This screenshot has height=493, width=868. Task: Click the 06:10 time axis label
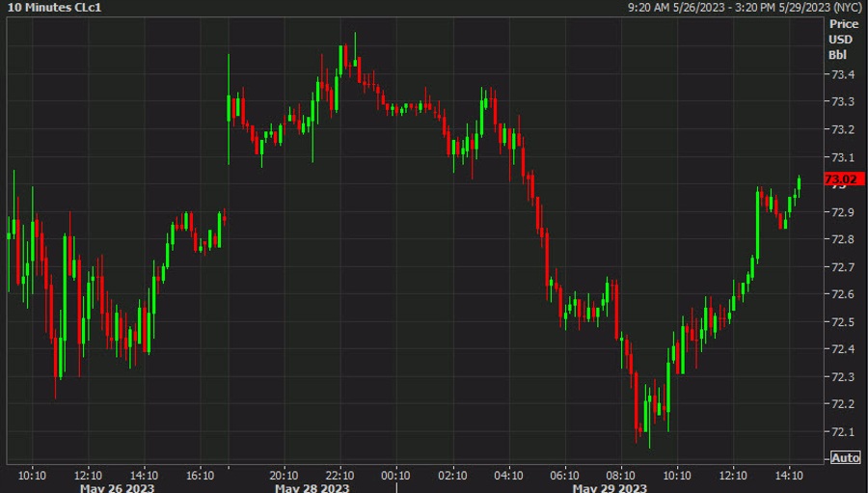click(564, 476)
